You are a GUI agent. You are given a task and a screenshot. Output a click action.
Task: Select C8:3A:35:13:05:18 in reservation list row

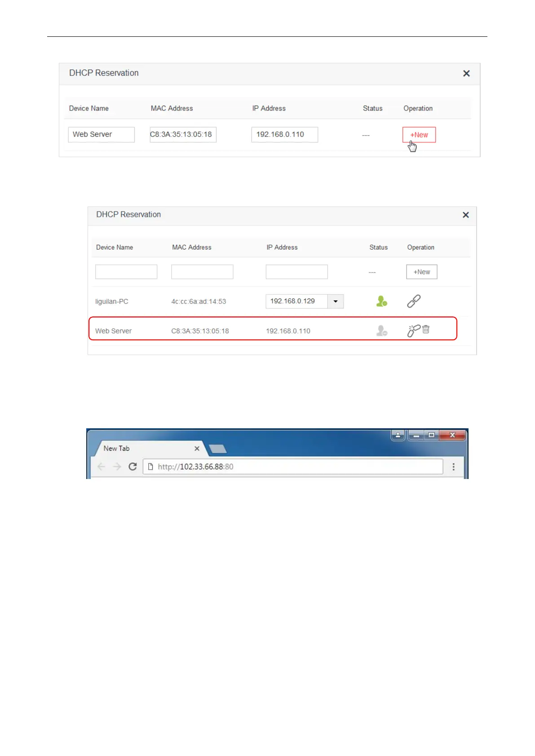click(200, 331)
